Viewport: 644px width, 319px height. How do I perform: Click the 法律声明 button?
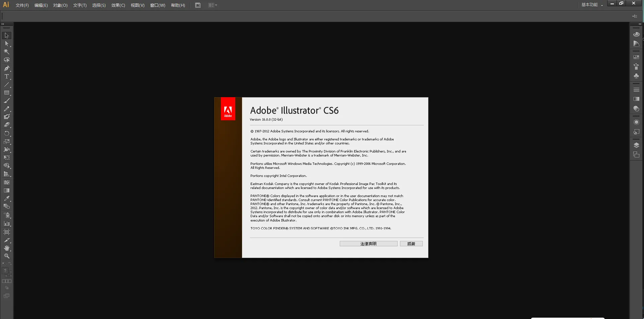tap(369, 244)
